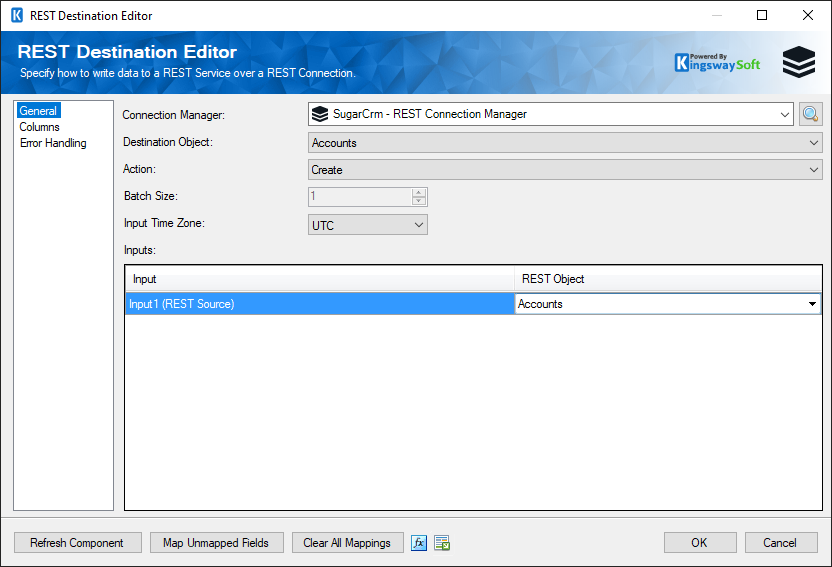Screen dimensions: 832x567
Task: Click the Destination Object label
Action: [168, 142]
